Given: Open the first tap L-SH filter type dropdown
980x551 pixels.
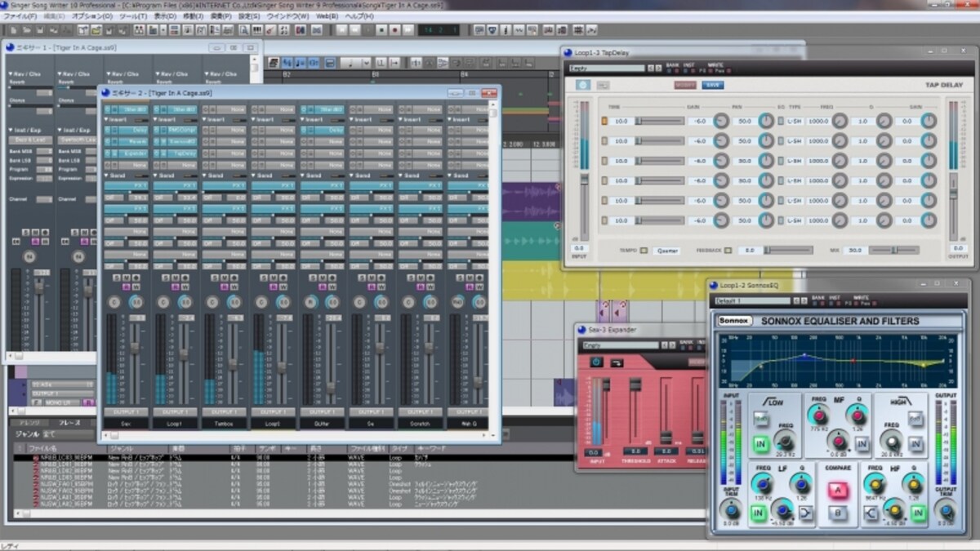Looking at the screenshot, I should 794,121.
